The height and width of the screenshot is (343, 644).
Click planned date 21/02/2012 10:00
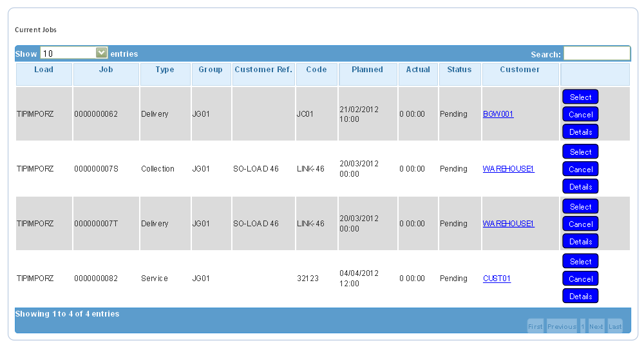pos(359,114)
